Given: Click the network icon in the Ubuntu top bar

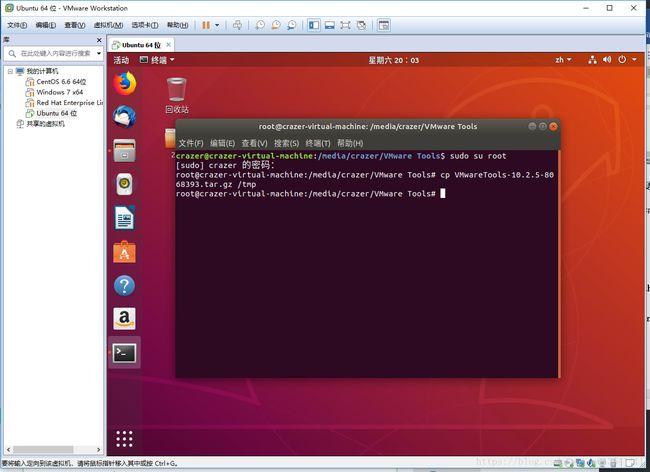Looking at the screenshot, I should pyautogui.click(x=592, y=60).
